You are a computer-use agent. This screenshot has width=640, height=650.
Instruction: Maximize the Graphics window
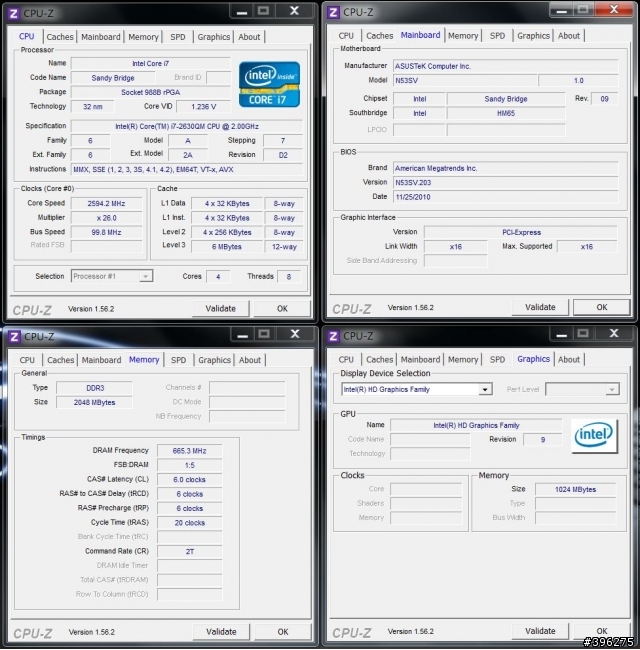pyautogui.click(x=583, y=333)
